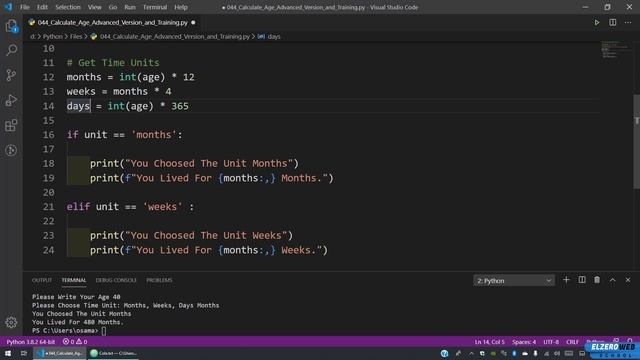Click the code minimap preview
The height and width of the screenshot is (360, 640).
pyautogui.click(x=616, y=49)
